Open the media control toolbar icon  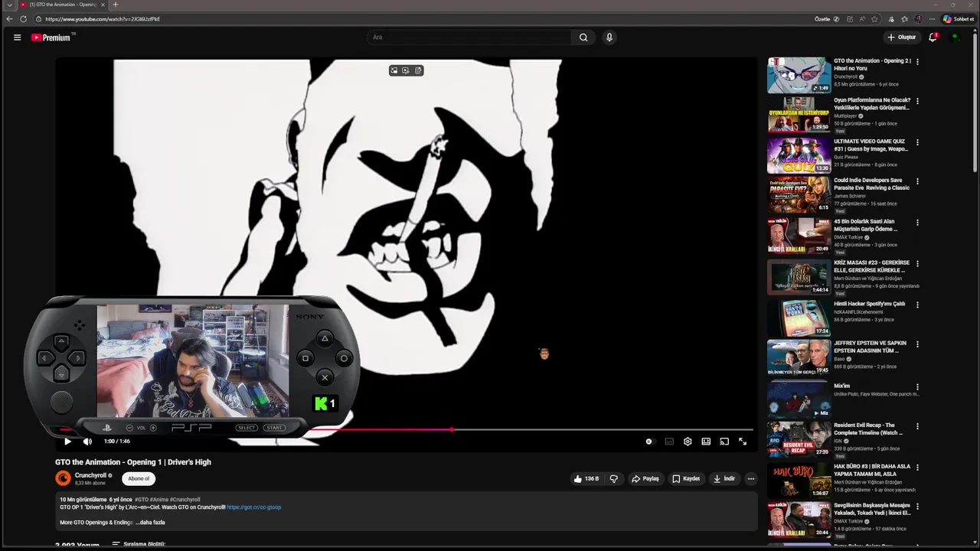pos(891,19)
